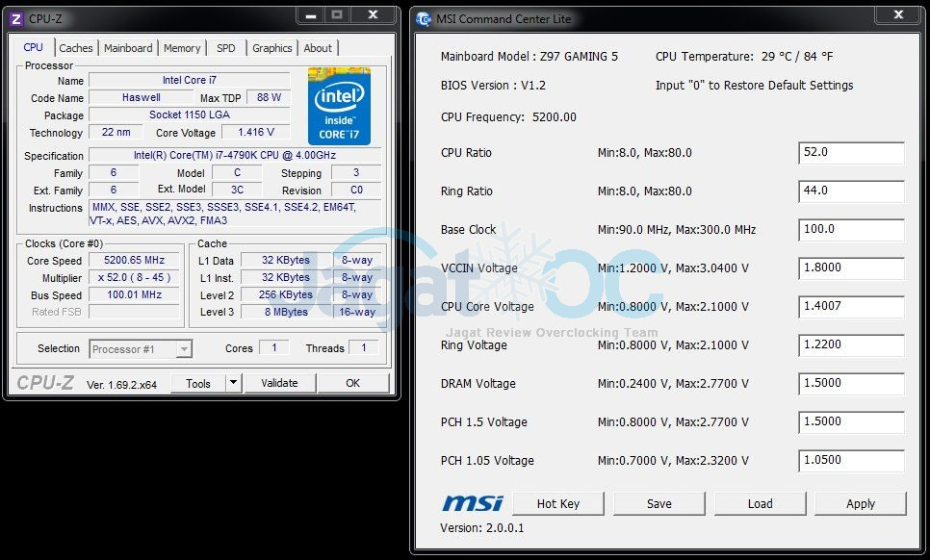930x560 pixels.
Task: Click the CPU-Z app icon in title bar
Action: 15,18
